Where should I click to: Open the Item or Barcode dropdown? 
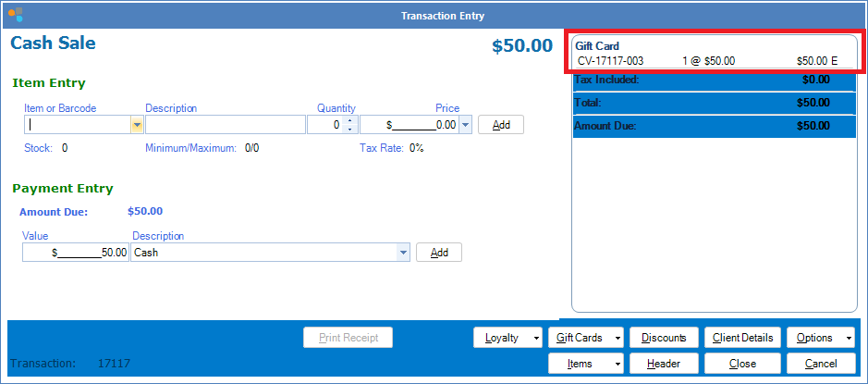pos(137,125)
